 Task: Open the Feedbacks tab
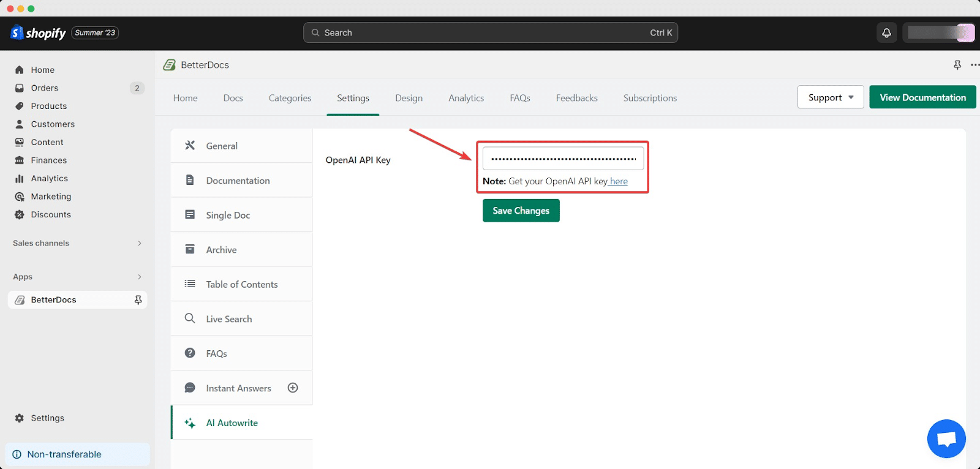(577, 98)
